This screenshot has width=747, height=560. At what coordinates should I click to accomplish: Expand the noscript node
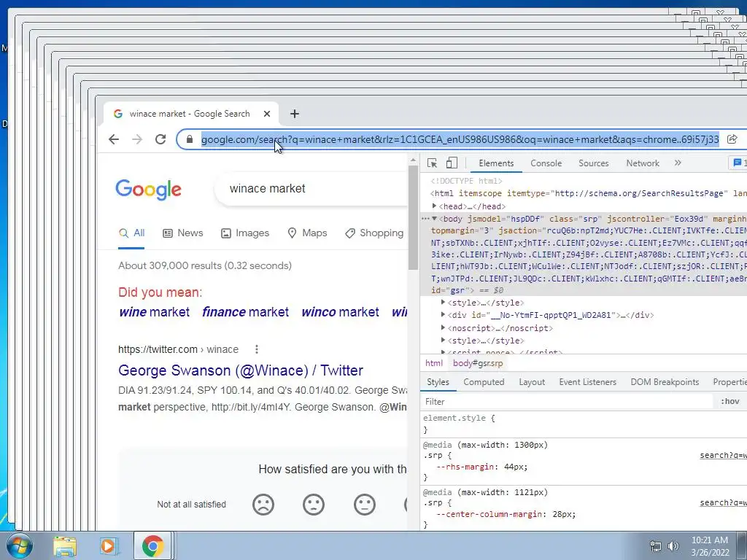pyautogui.click(x=443, y=327)
